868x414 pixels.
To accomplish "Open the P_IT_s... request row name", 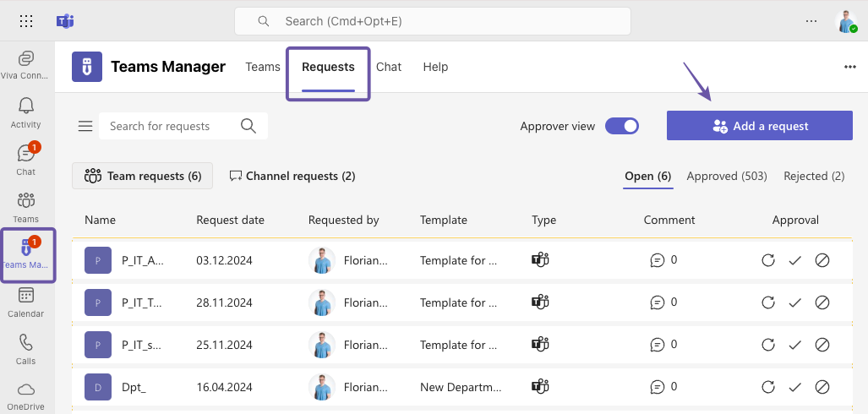I will [142, 345].
